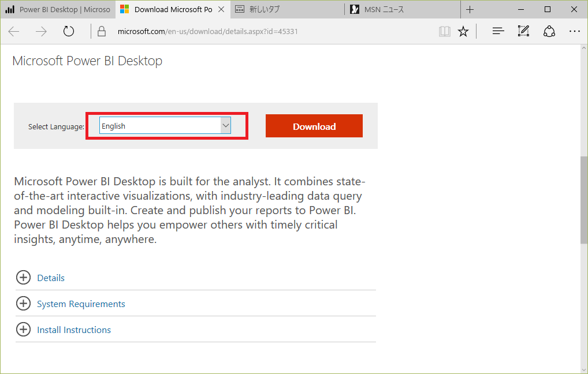Screen dimensions: 588x374
Task: Click the Select Language label
Action: [x=56, y=126]
